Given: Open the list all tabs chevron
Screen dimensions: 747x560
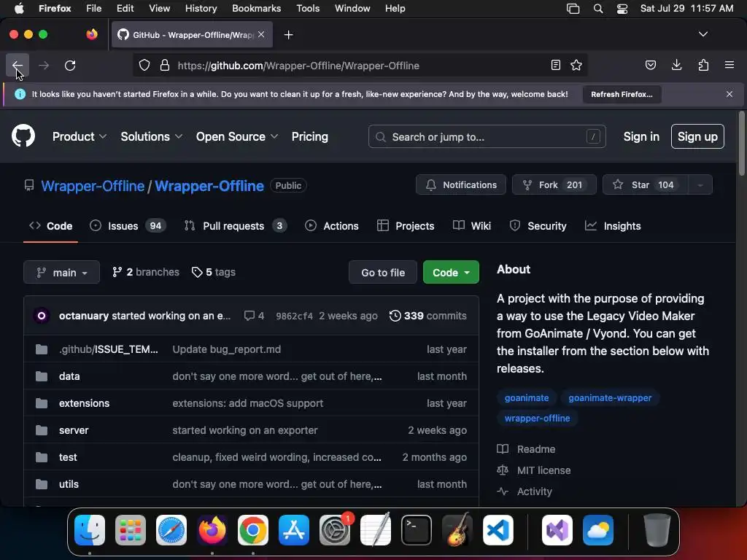Looking at the screenshot, I should pyautogui.click(x=703, y=34).
